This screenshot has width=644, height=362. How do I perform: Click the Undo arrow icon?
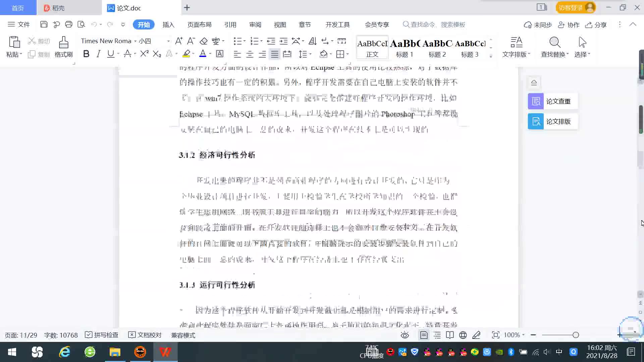tap(94, 24)
